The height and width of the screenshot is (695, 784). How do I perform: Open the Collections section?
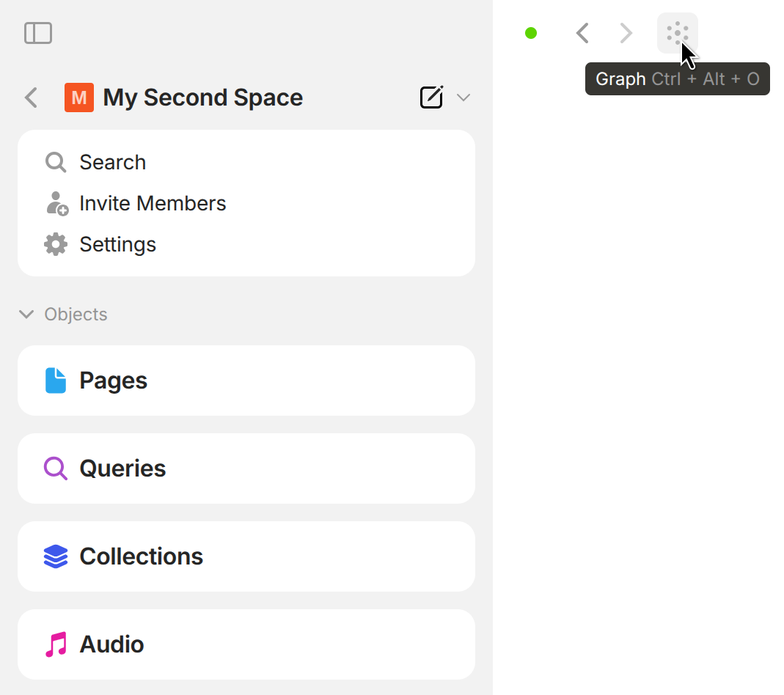(246, 556)
